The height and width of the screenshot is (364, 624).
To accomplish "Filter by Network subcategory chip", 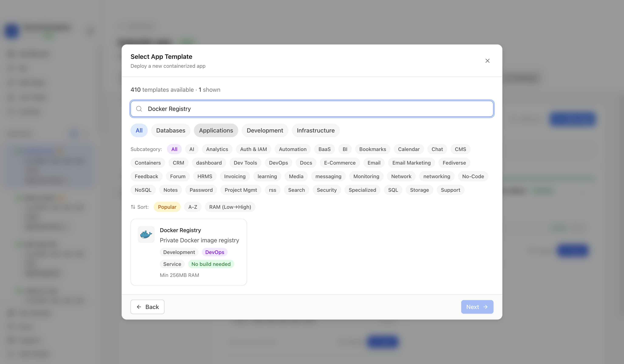I will [401, 176].
